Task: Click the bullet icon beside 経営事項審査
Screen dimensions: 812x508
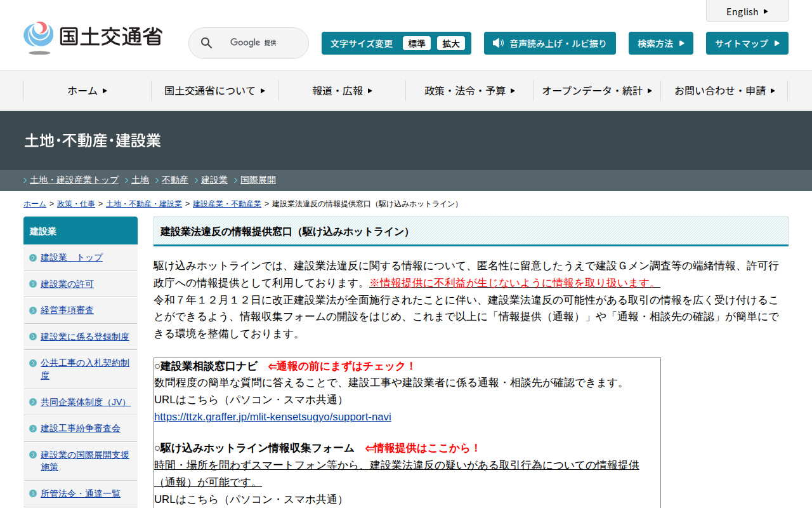Action: pos(33,311)
